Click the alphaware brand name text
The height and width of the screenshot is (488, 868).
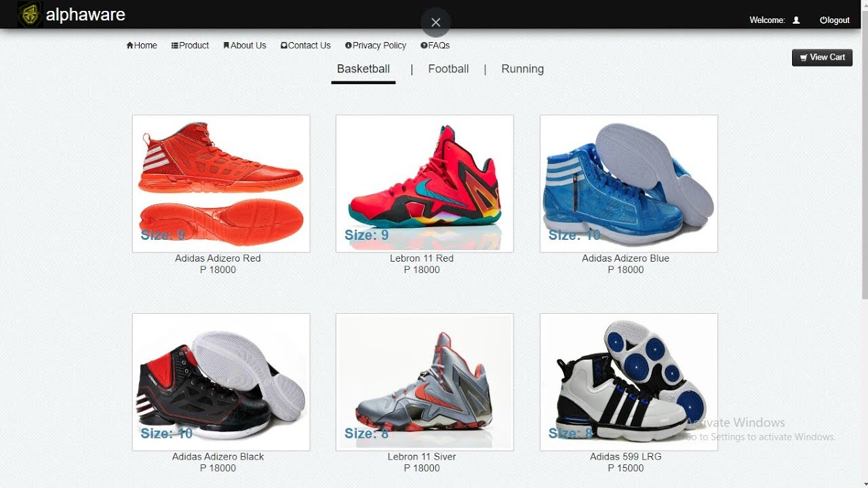85,15
